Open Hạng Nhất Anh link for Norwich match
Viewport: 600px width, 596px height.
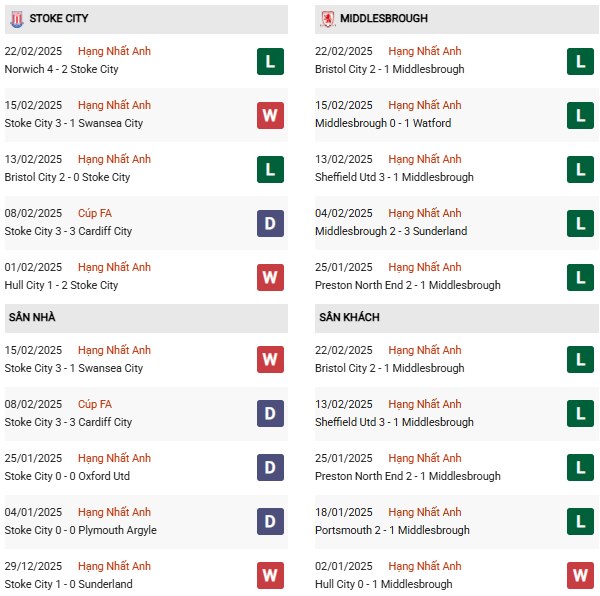(114, 51)
